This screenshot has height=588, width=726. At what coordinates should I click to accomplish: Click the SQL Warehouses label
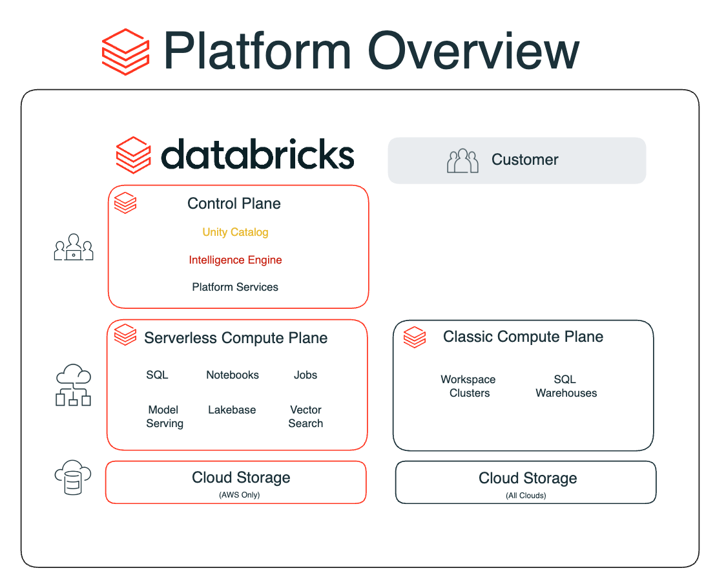click(566, 386)
